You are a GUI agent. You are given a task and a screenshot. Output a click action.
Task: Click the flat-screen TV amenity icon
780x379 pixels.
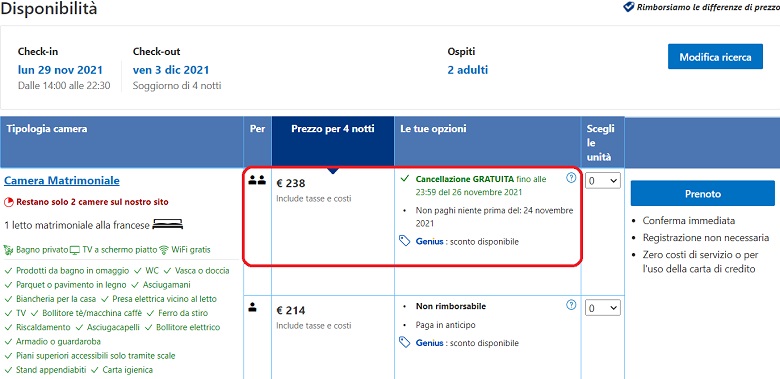[75, 250]
